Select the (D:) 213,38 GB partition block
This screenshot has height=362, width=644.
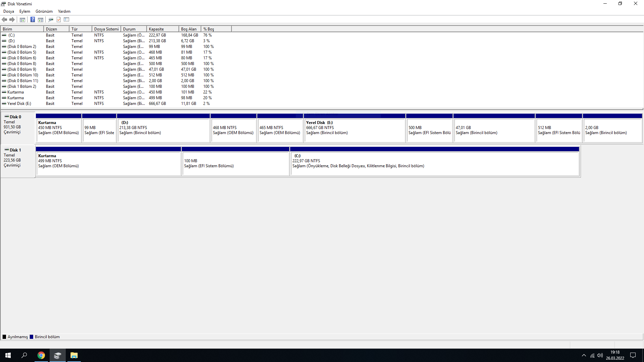(163, 130)
